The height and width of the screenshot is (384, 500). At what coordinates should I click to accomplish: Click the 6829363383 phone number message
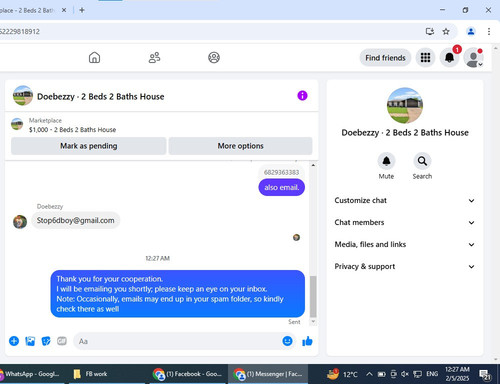(281, 172)
